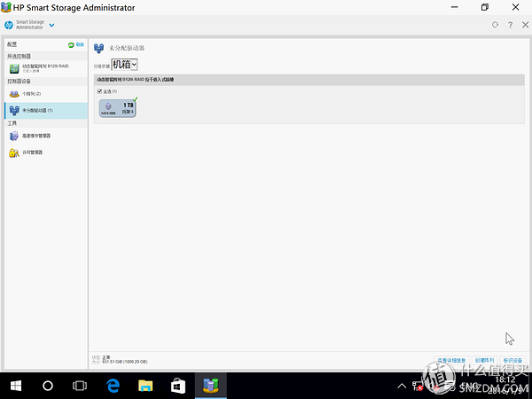Click the unassigned drives icon beside main heading
532x399 pixels.
coord(98,48)
